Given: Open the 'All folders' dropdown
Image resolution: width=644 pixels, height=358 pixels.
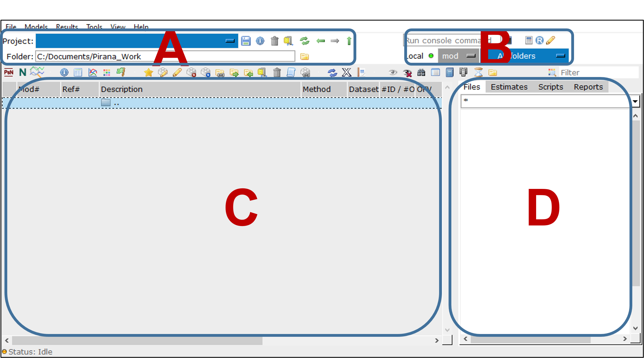Looking at the screenshot, I should pos(525,56).
